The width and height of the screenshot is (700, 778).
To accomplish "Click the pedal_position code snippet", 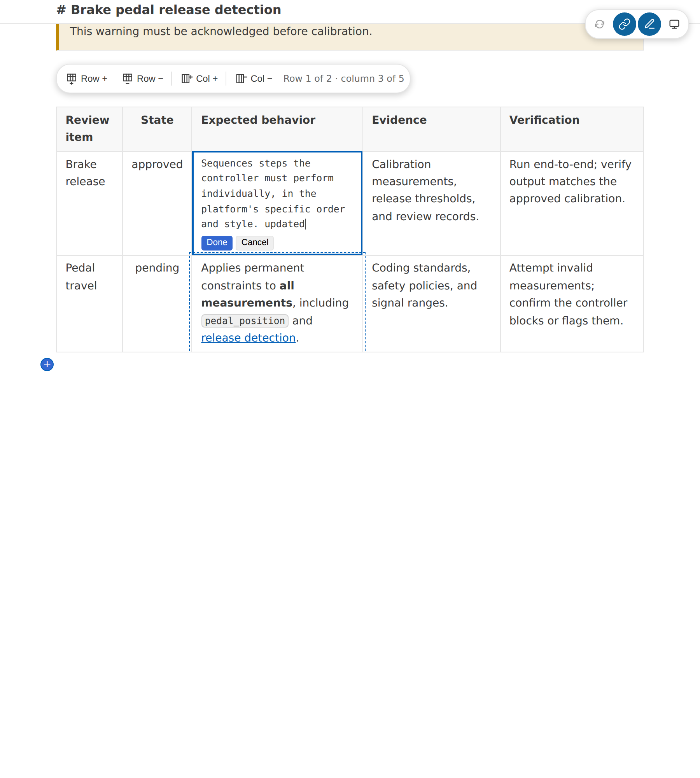I will click(245, 321).
